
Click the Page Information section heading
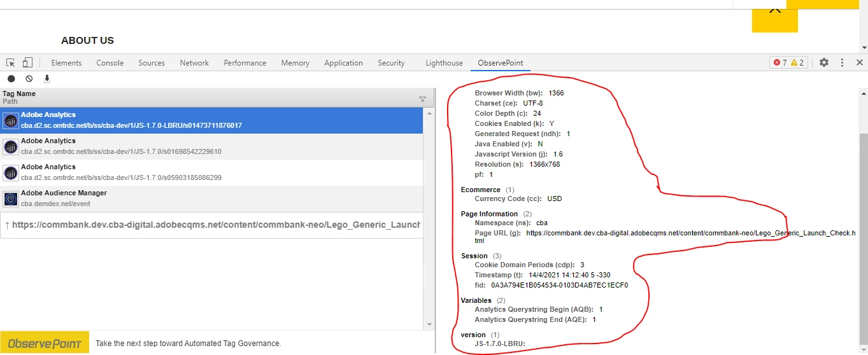click(x=489, y=214)
